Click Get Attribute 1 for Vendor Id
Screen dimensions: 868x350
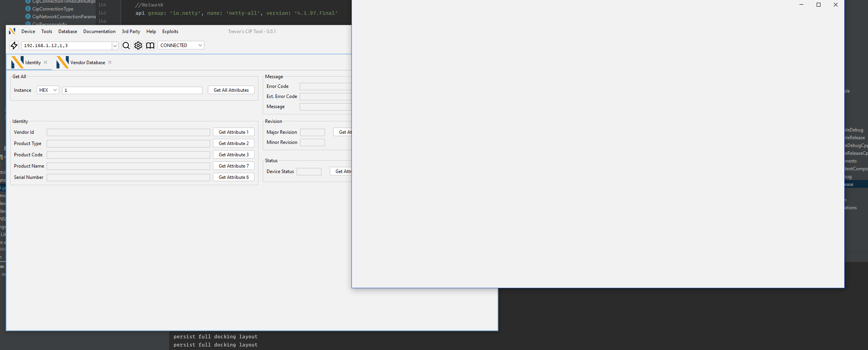tap(234, 132)
